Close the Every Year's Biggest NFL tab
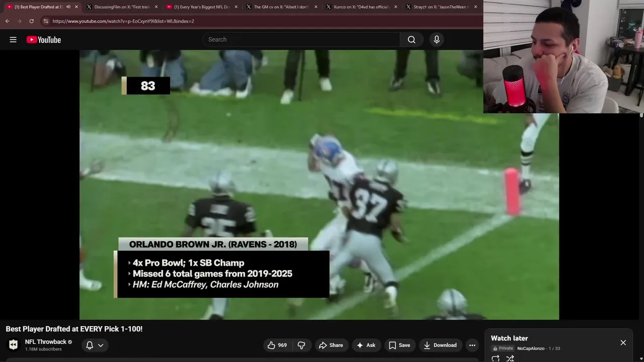 tap(236, 7)
